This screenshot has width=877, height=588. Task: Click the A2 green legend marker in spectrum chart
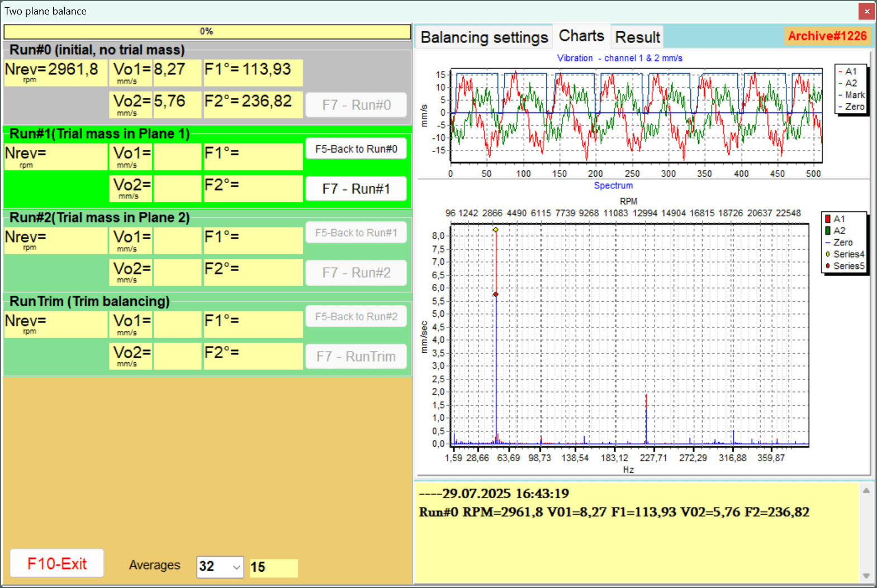(x=828, y=231)
